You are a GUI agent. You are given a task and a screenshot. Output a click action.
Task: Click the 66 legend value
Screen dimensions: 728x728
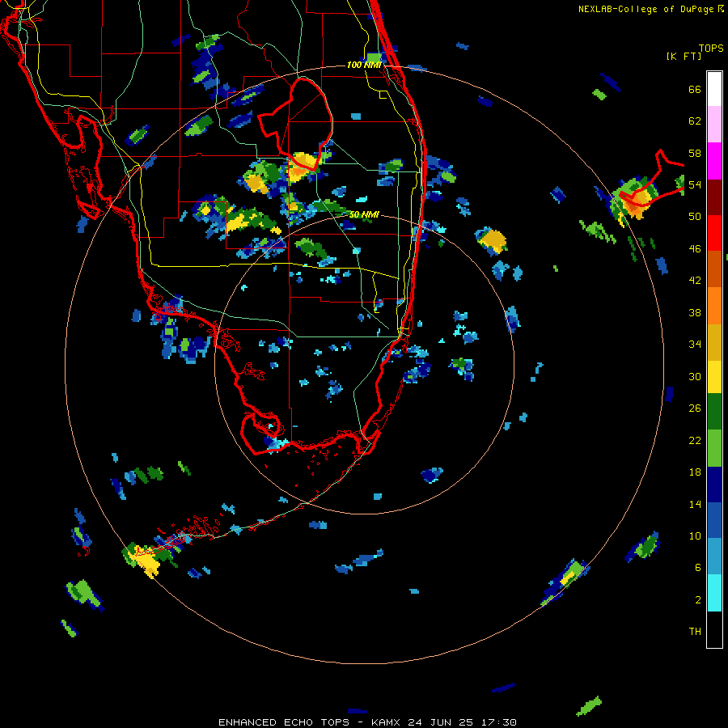pyautogui.click(x=695, y=89)
